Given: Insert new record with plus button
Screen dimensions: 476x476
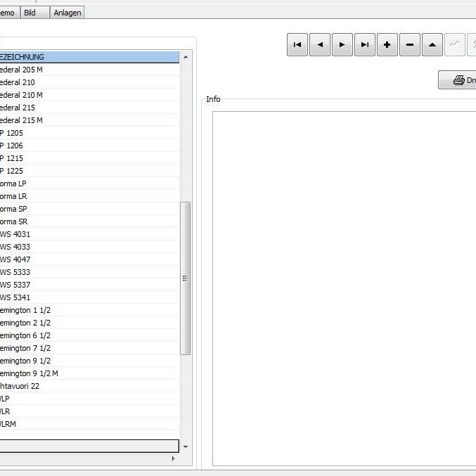Looking at the screenshot, I should pyautogui.click(x=387, y=45).
